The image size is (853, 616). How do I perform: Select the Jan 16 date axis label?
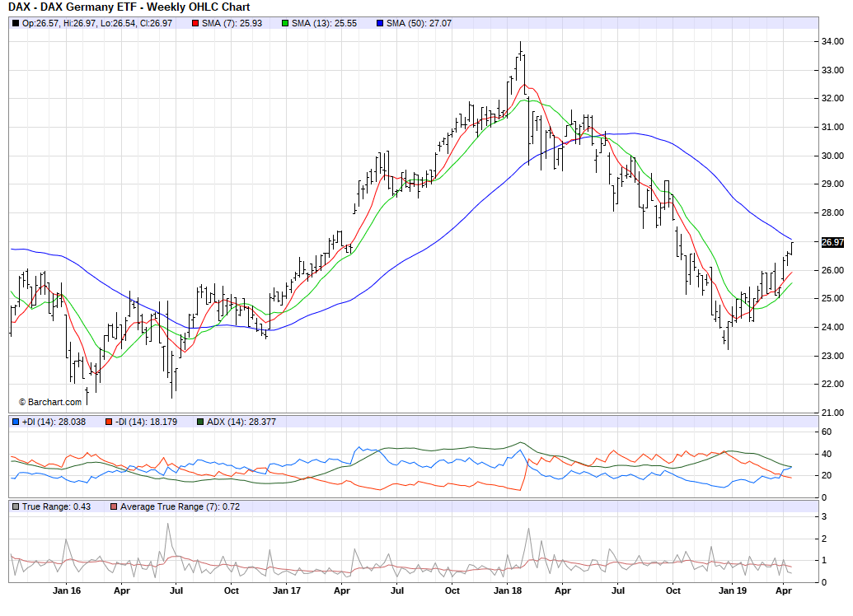tap(67, 590)
